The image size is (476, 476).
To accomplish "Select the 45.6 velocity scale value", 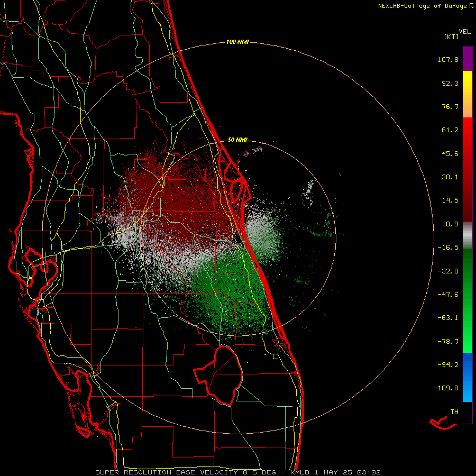I will coord(450,153).
